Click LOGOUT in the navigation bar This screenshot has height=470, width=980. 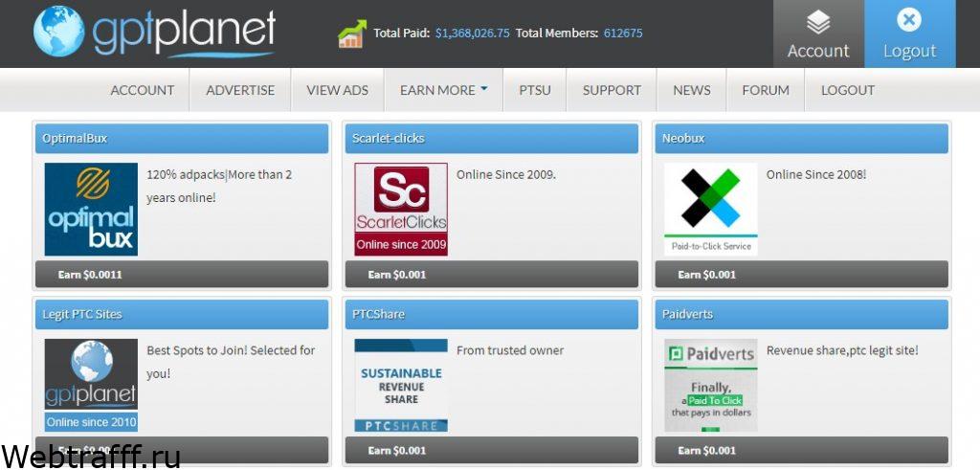click(x=848, y=90)
